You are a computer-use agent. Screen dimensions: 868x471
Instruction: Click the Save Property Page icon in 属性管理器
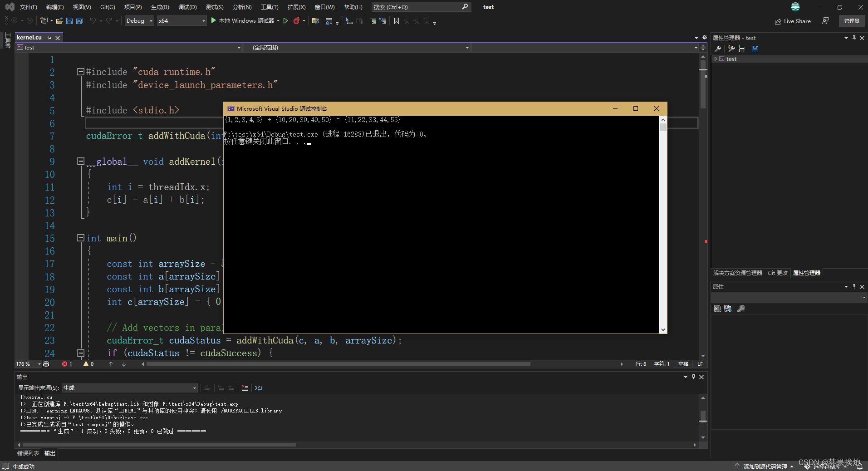point(755,49)
